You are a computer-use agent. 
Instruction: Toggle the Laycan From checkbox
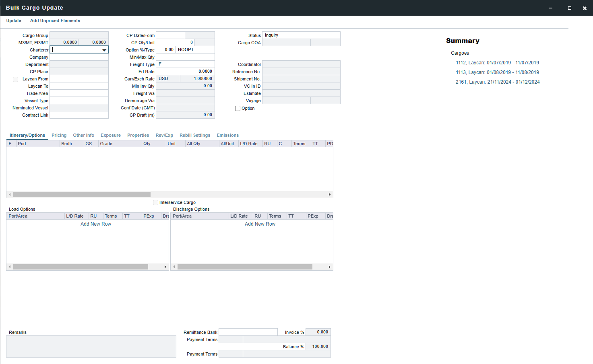16,79
